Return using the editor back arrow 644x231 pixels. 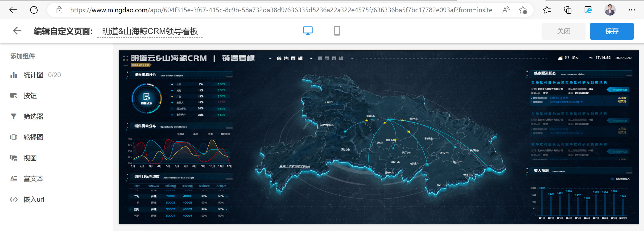17,31
